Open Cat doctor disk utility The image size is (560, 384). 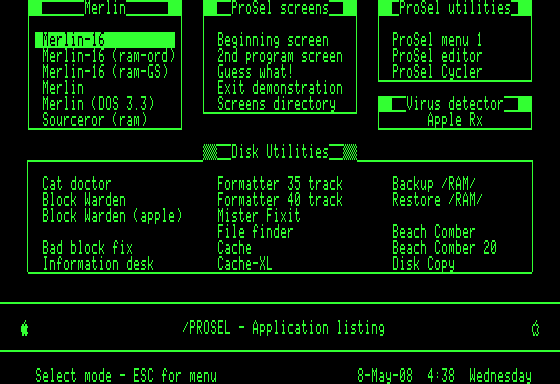(x=77, y=184)
